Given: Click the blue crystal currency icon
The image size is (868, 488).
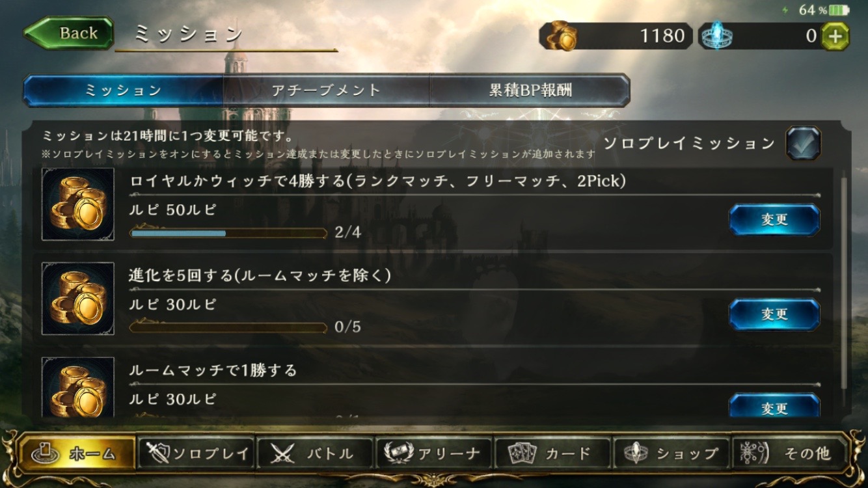Looking at the screenshot, I should pyautogui.click(x=718, y=36).
